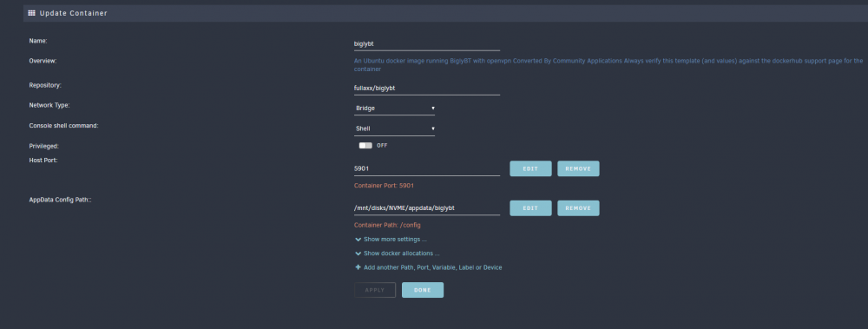Click the chevron icon beside Show more settings

click(358, 240)
